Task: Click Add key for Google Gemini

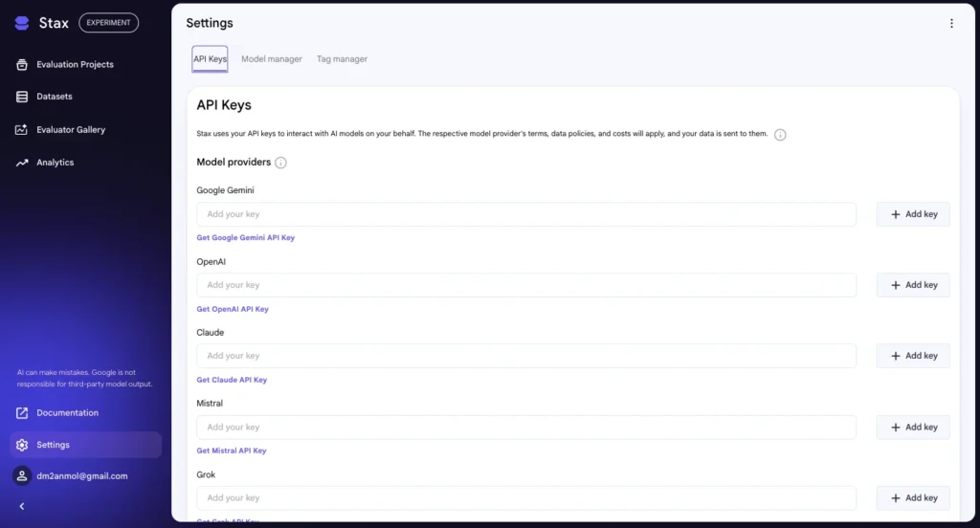Action: coord(913,214)
